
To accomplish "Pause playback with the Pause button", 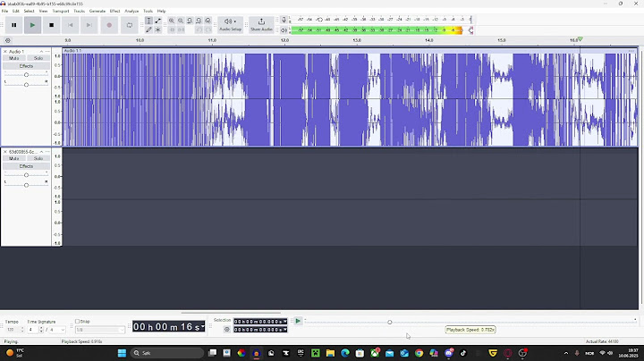I will point(14,25).
